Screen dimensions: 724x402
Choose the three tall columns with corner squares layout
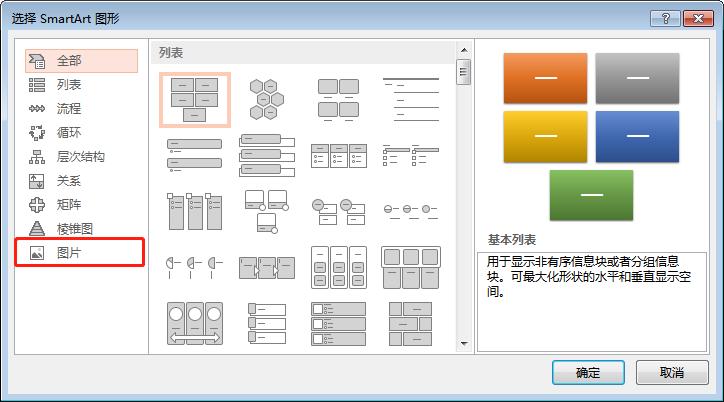pos(194,211)
